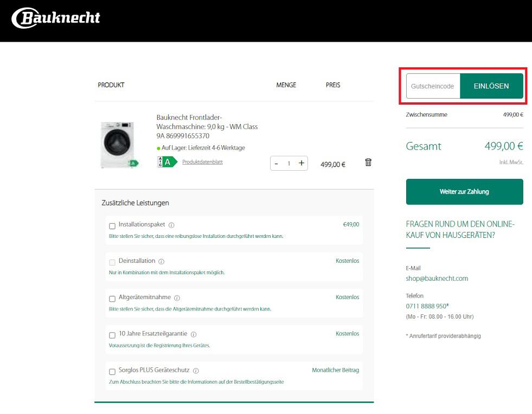Click shop@bauknecht.com email link
Image resolution: width=532 pixels, height=414 pixels.
pos(437,279)
